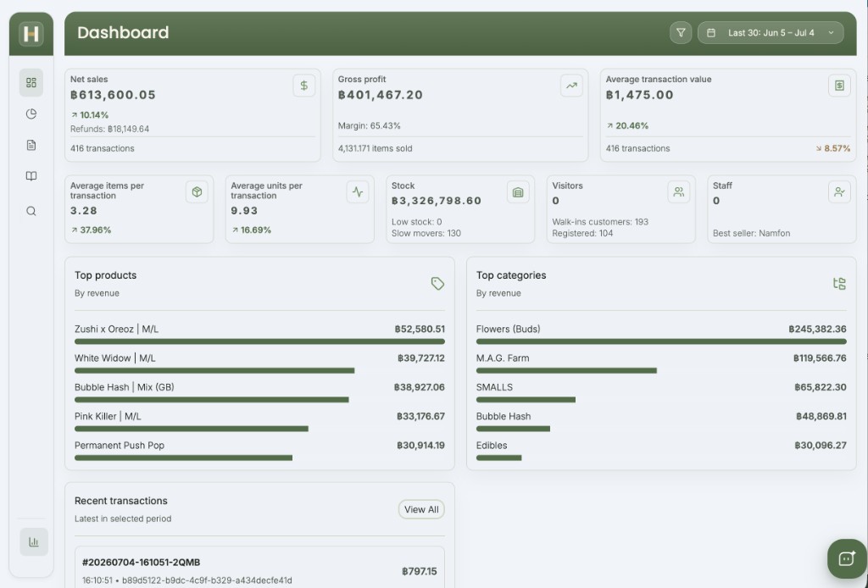
Task: Select Permanent Push Pop product
Action: (x=120, y=446)
